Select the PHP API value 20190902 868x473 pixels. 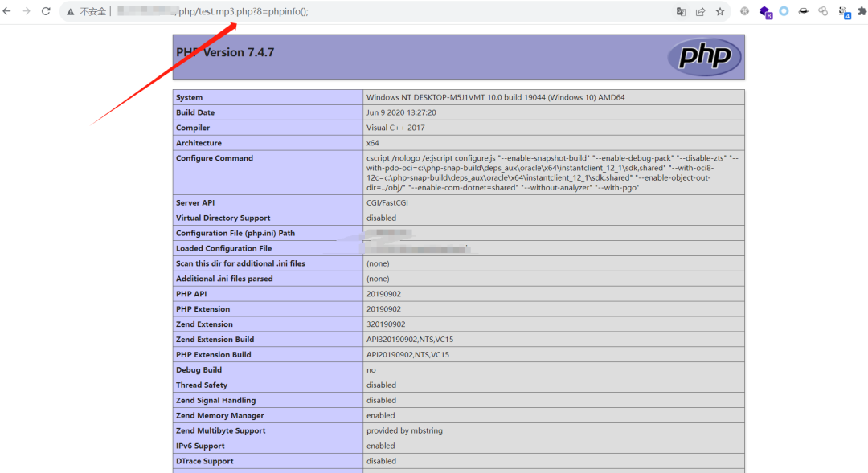[x=383, y=294]
